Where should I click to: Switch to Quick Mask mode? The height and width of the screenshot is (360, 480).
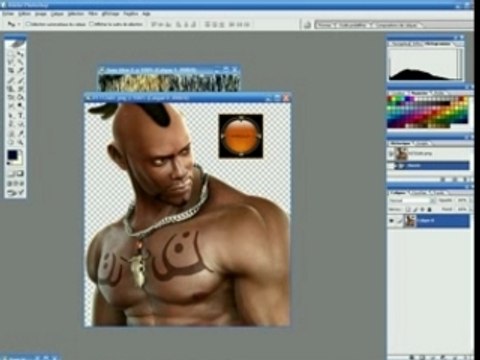(x=20, y=174)
